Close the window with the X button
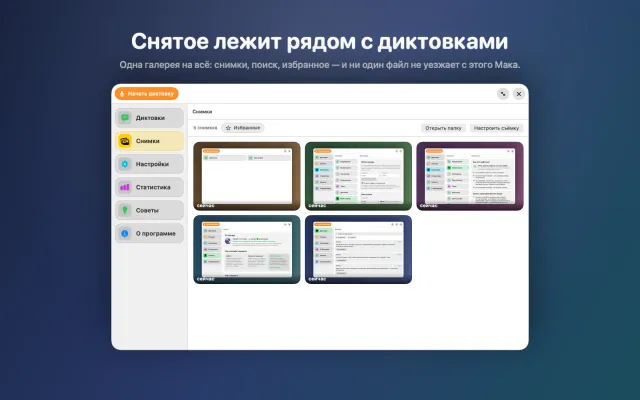The width and height of the screenshot is (640, 400). click(519, 94)
